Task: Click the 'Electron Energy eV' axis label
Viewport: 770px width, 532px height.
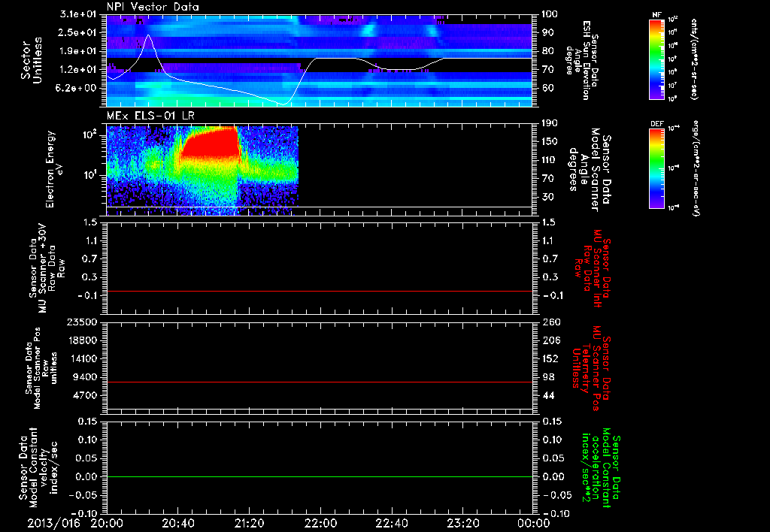Action: [x=55, y=169]
